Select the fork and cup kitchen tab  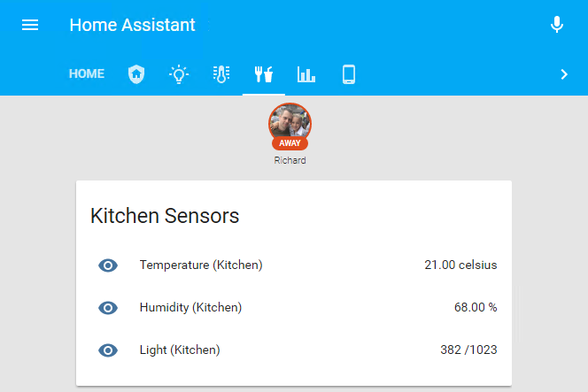(264, 74)
